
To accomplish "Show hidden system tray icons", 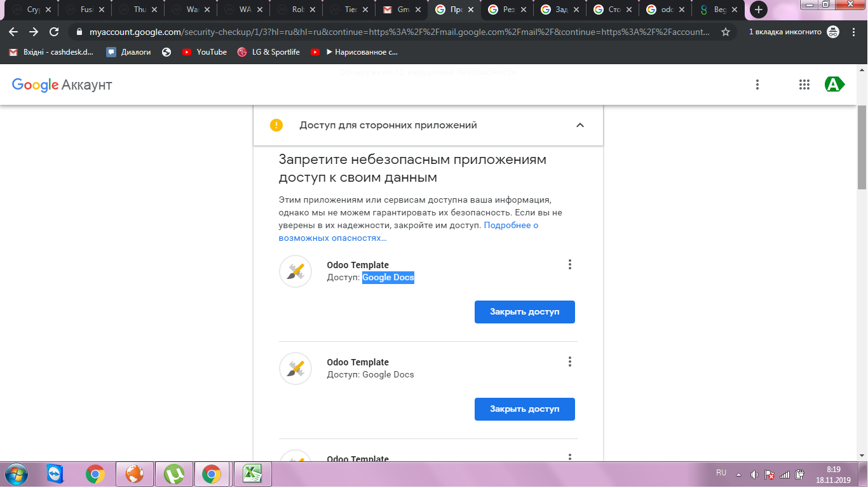I will 738,474.
